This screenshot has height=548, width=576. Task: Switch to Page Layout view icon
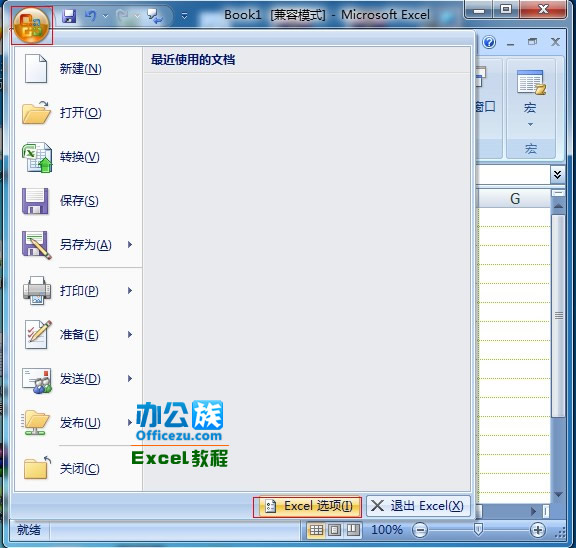(x=335, y=530)
